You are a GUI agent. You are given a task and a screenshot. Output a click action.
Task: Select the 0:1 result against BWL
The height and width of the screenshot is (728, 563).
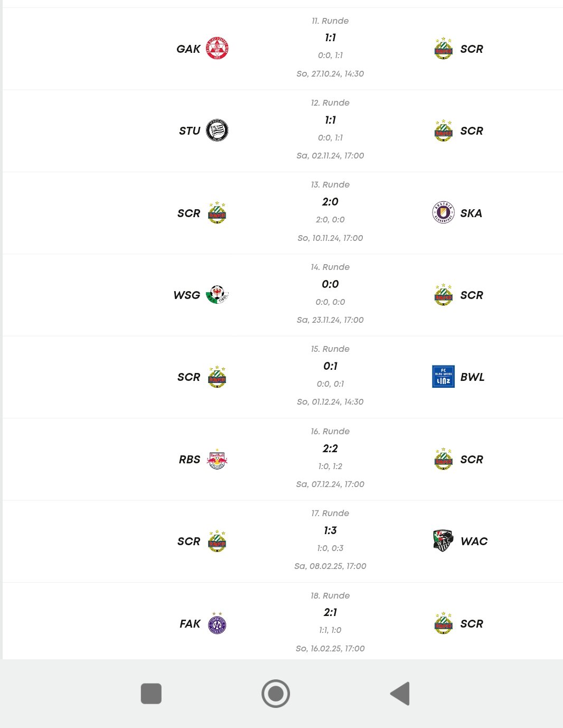(x=330, y=366)
